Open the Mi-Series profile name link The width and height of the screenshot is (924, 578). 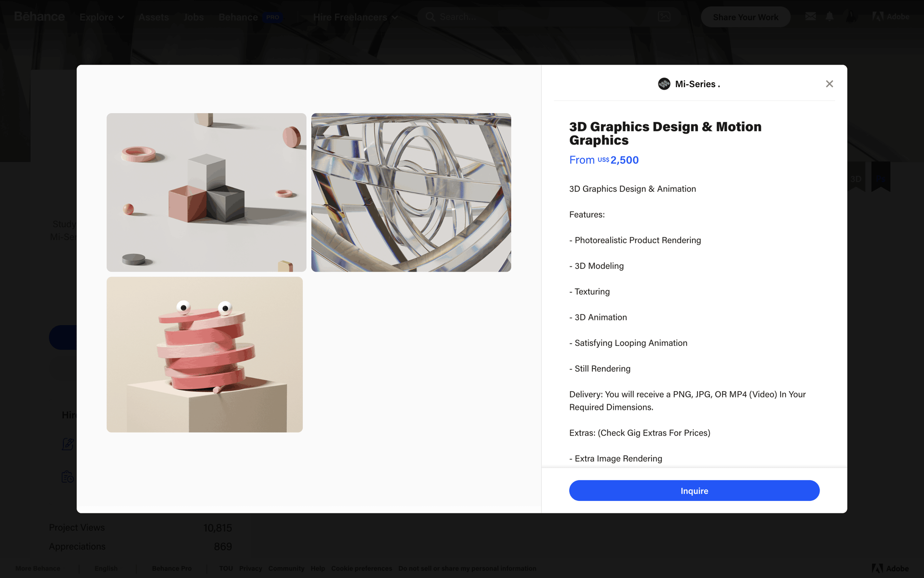697,84
